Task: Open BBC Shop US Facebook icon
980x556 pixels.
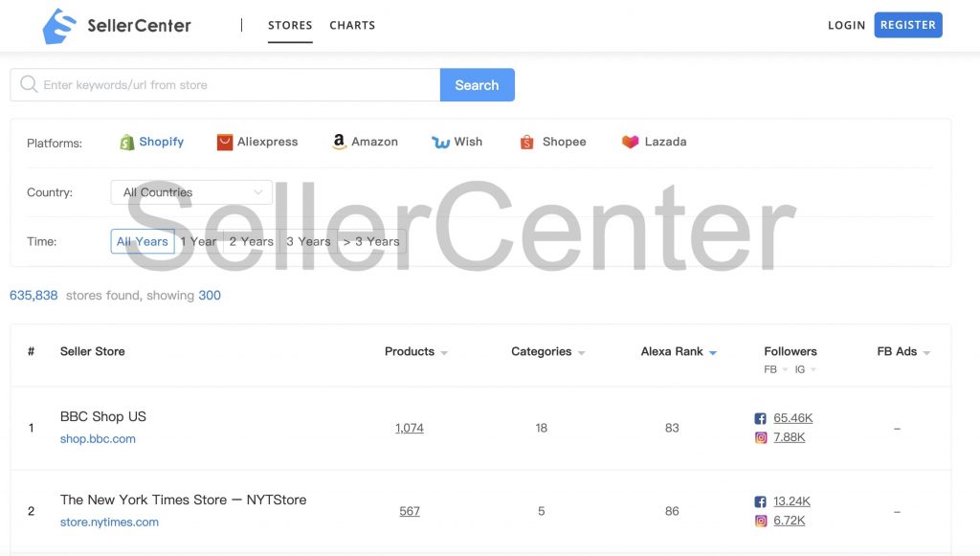Action: click(x=760, y=418)
